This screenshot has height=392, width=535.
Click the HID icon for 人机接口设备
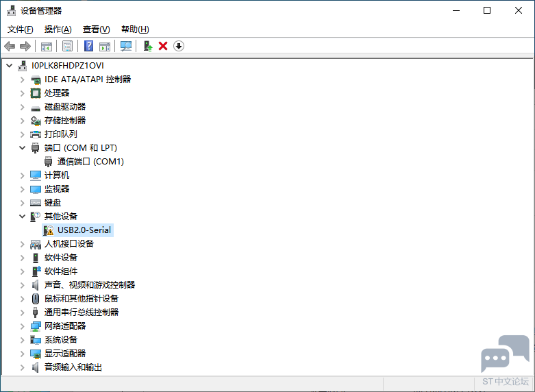[36, 244]
